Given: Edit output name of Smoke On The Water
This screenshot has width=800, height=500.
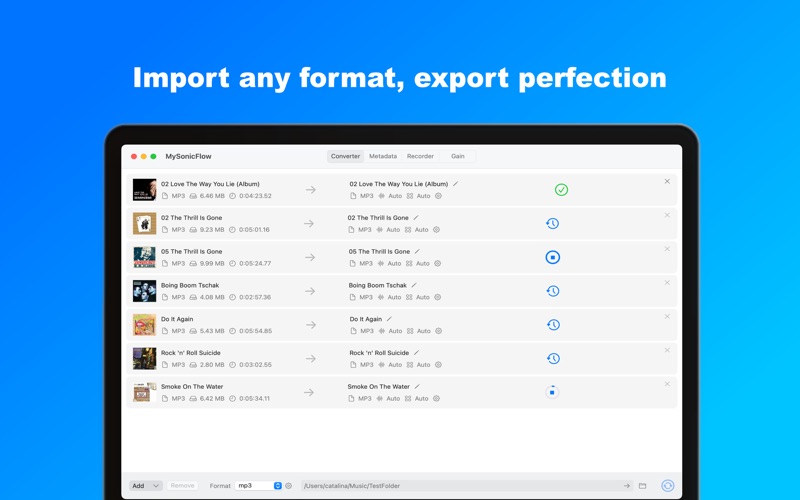Looking at the screenshot, I should 417,386.
